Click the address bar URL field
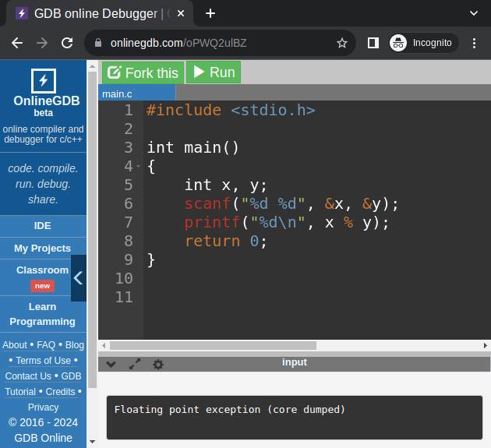The width and height of the screenshot is (491, 448). click(218, 43)
